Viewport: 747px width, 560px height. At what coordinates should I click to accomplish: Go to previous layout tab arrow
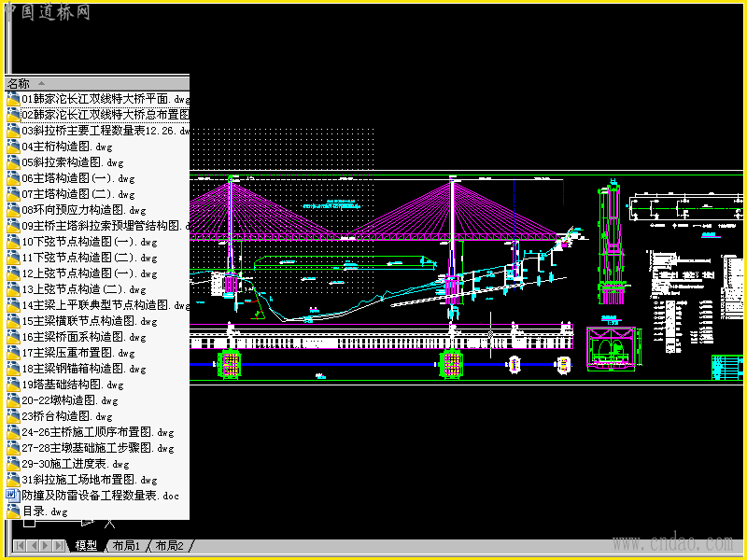pos(33,545)
